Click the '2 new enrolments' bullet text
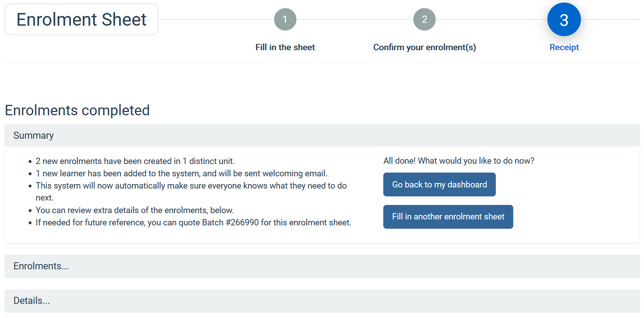 135,161
